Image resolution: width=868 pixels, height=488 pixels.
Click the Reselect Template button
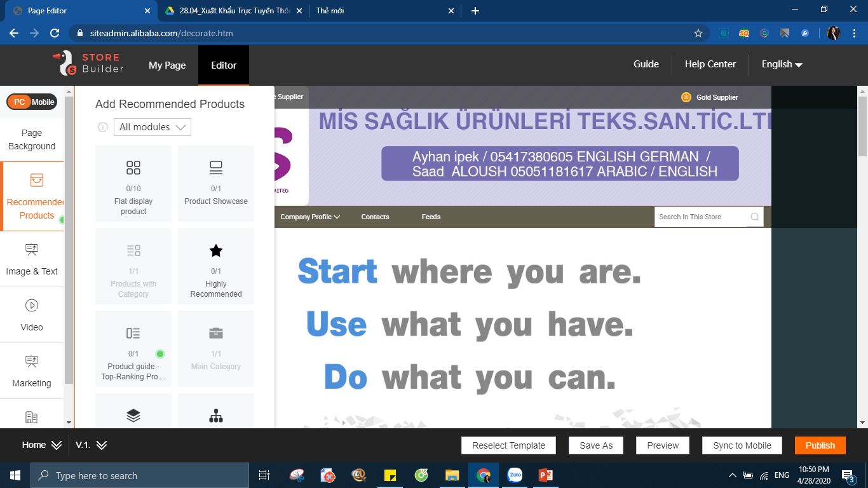[508, 445]
